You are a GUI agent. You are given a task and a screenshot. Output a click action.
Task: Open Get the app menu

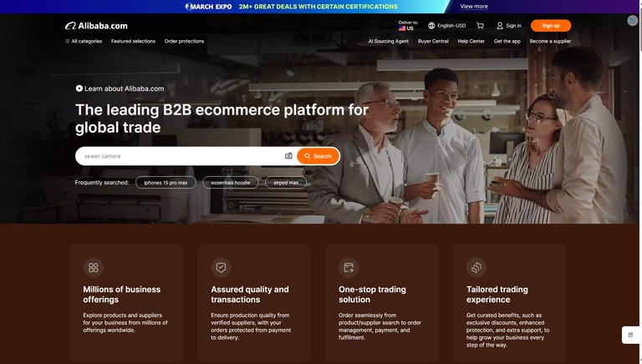click(x=507, y=41)
